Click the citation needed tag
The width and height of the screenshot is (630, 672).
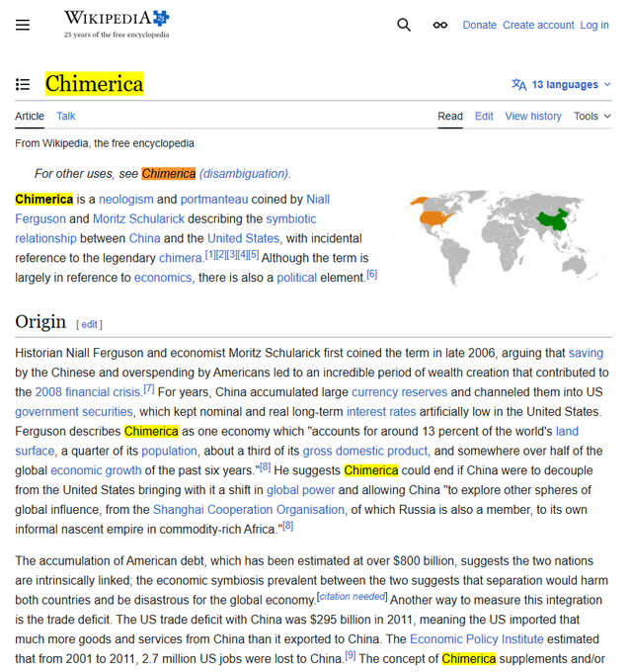(353, 596)
